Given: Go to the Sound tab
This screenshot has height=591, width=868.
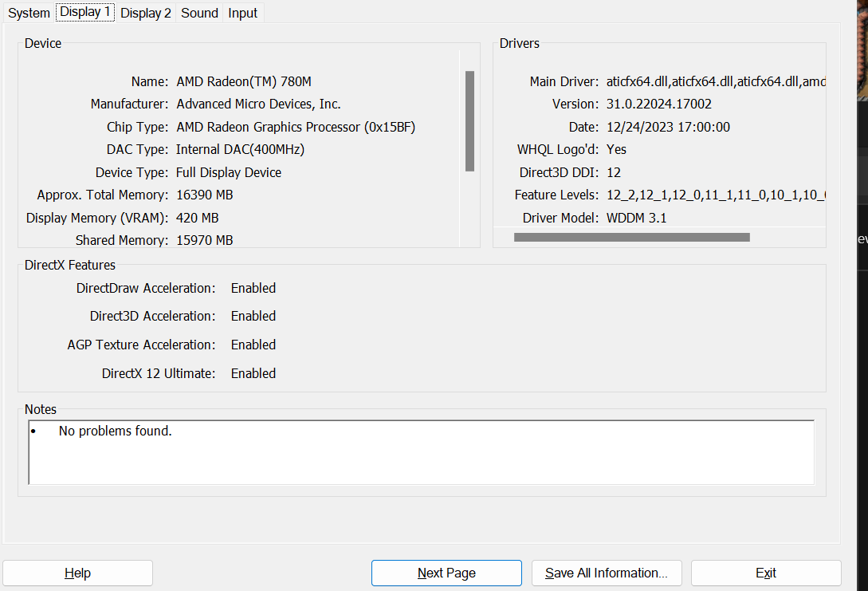Looking at the screenshot, I should (x=199, y=13).
